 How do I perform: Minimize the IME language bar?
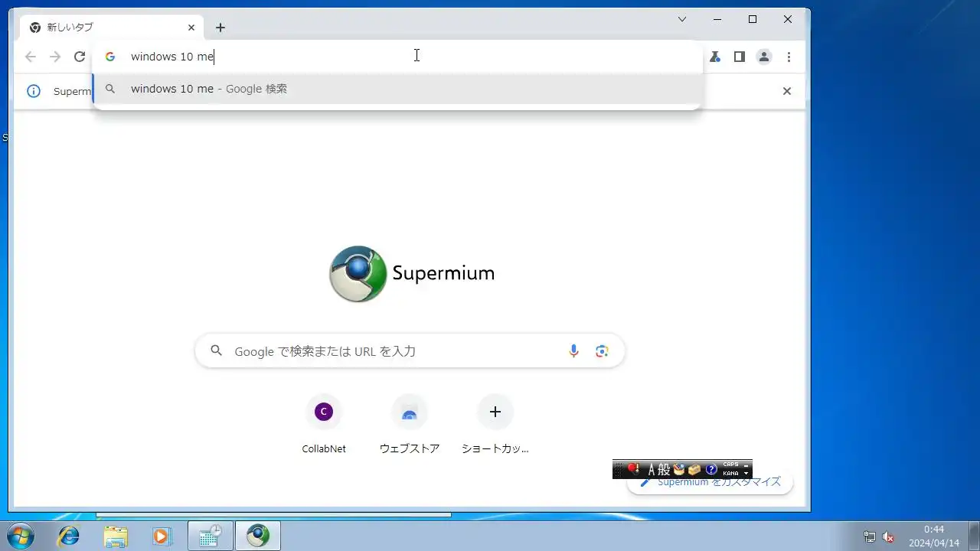[x=746, y=465]
